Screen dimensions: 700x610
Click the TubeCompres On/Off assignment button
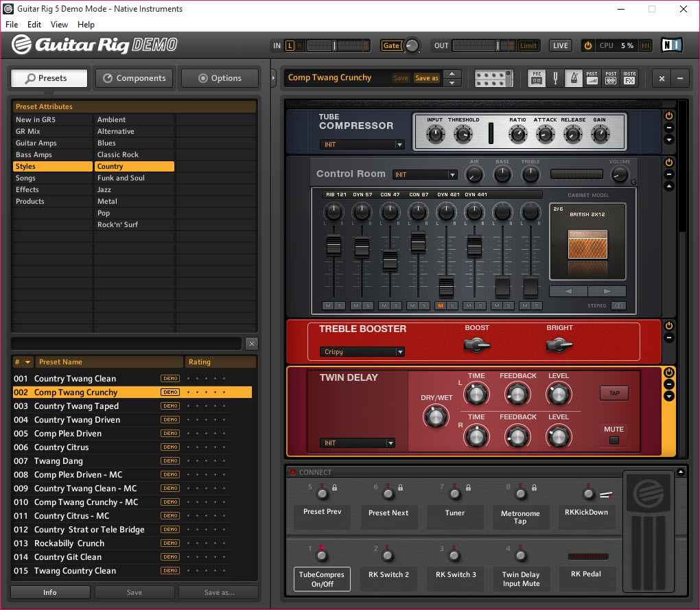click(322, 579)
